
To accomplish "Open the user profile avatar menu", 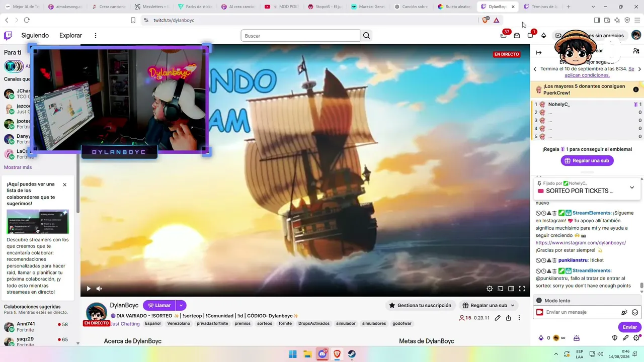I will coord(636,35).
